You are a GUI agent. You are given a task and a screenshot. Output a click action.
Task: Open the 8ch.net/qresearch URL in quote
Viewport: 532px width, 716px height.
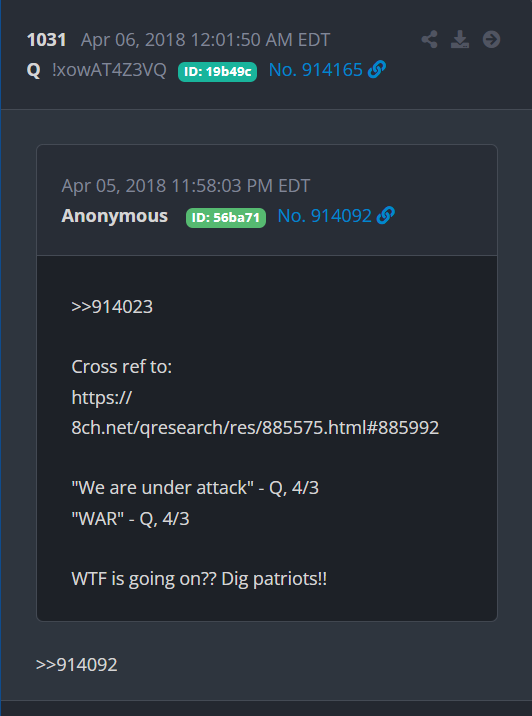(255, 428)
